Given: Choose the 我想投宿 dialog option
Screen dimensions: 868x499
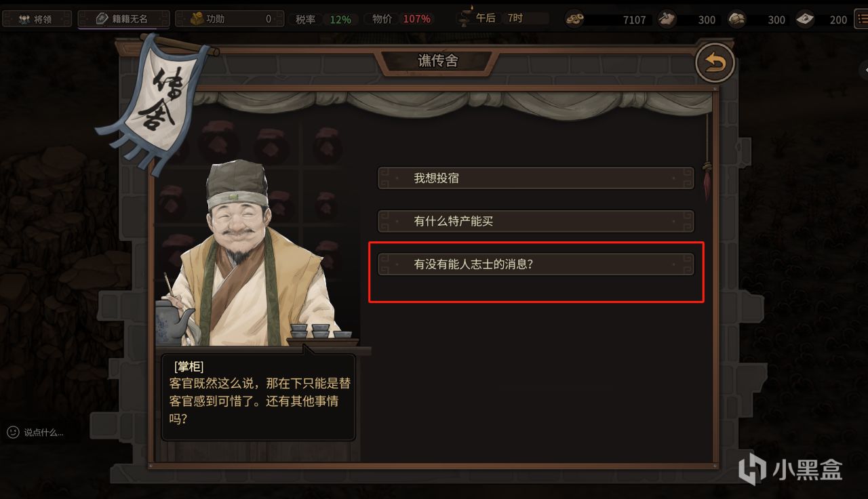Looking at the screenshot, I should click(536, 178).
